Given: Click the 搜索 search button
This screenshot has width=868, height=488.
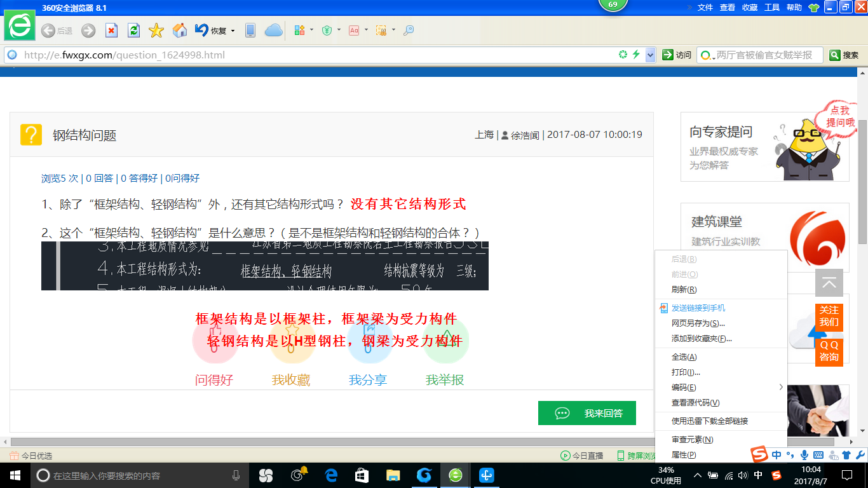Looking at the screenshot, I should click(x=844, y=55).
